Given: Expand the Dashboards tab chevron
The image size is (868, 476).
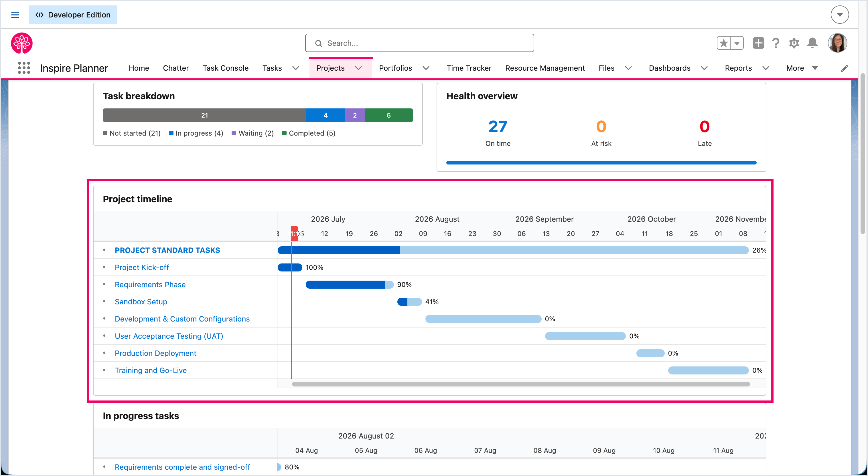Looking at the screenshot, I should click(704, 68).
